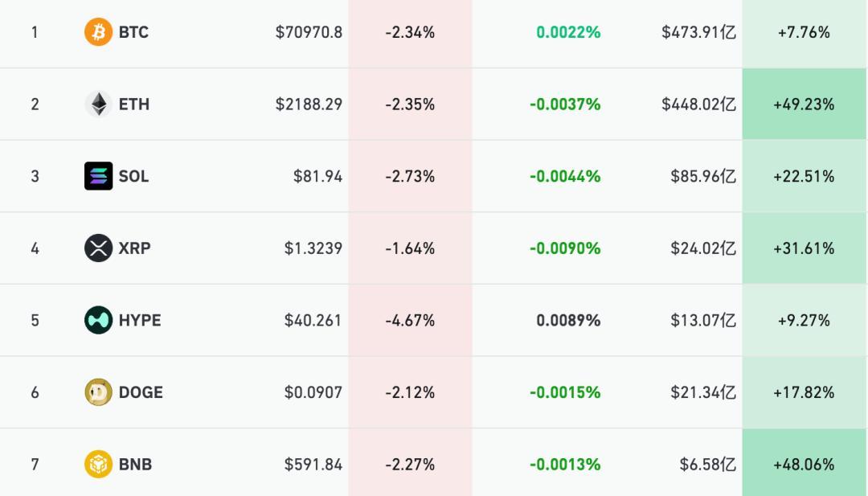Click the yellow BNB logo icon
Image resolution: width=868 pixels, height=496 pixels.
98,464
